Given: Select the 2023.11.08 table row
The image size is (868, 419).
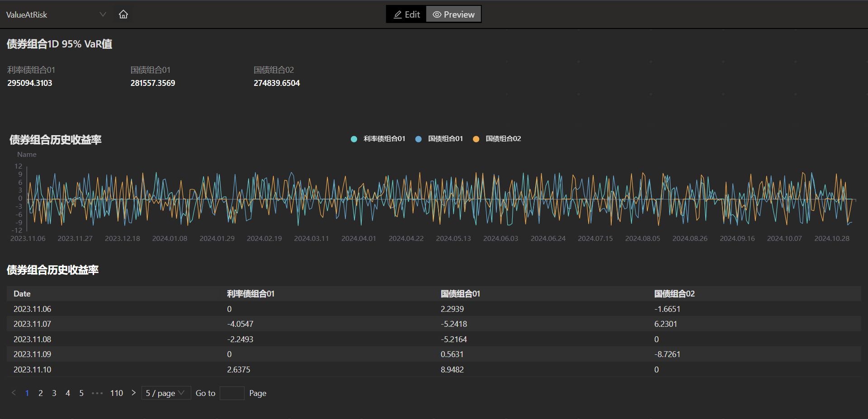Looking at the screenshot, I should click(434, 339).
